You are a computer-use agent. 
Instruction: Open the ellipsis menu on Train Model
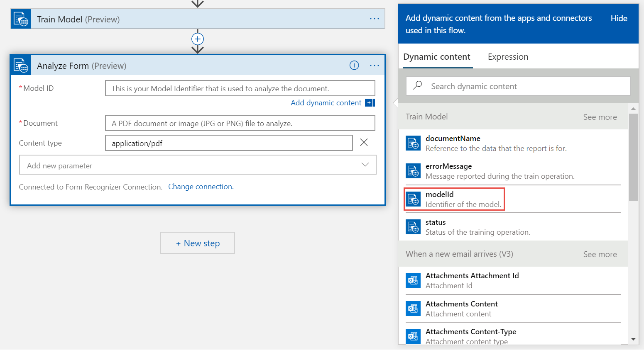(375, 18)
